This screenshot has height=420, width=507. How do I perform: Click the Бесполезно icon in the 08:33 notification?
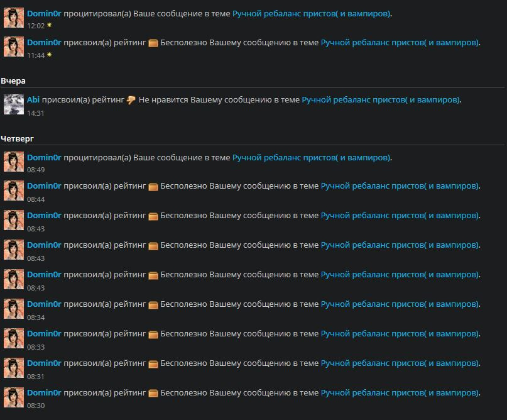pyautogui.click(x=153, y=334)
